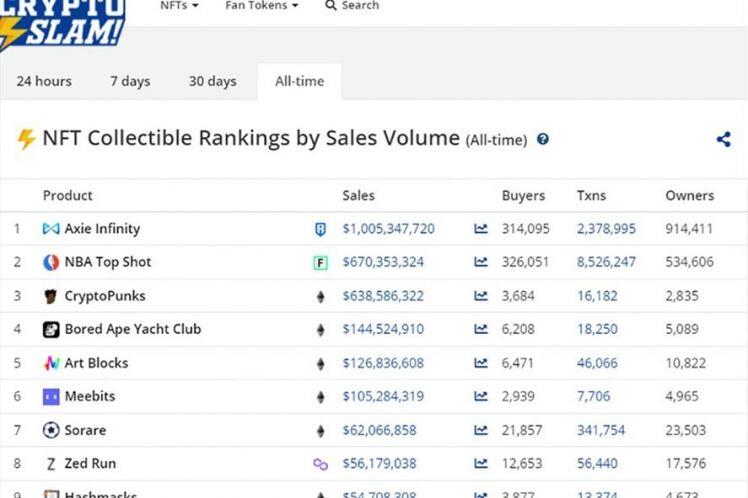Open the chart icon for Zed Run

point(481,464)
